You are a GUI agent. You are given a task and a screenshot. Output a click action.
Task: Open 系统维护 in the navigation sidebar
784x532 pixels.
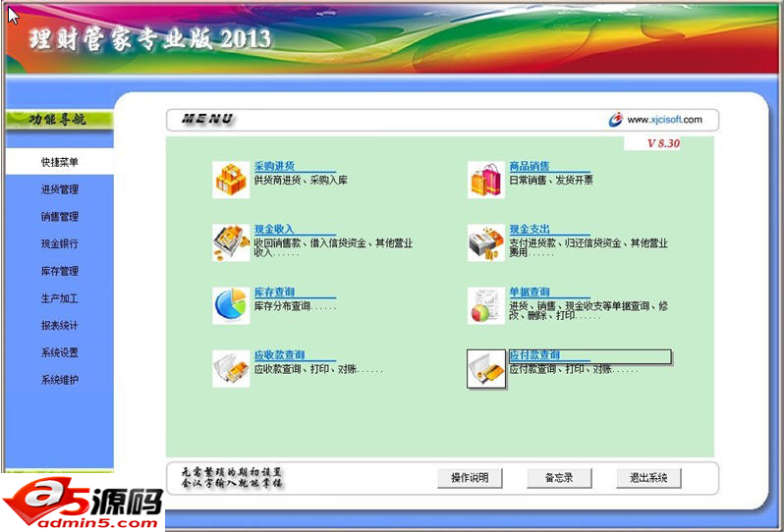(x=60, y=380)
